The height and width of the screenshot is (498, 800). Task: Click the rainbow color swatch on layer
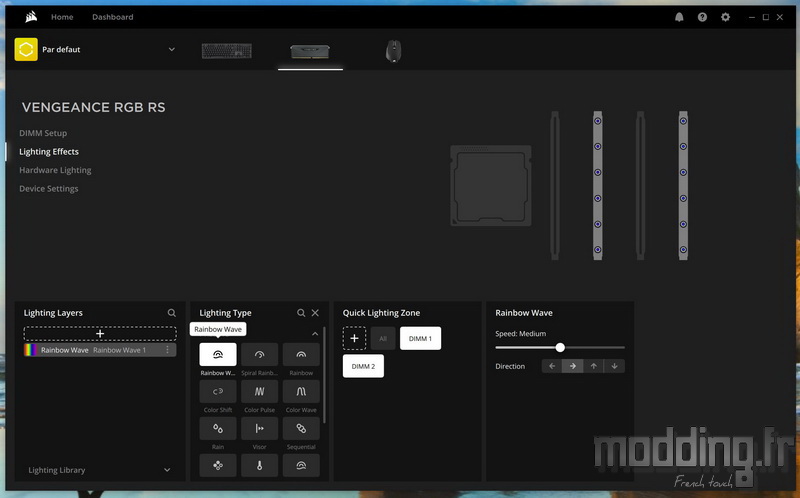[31, 350]
